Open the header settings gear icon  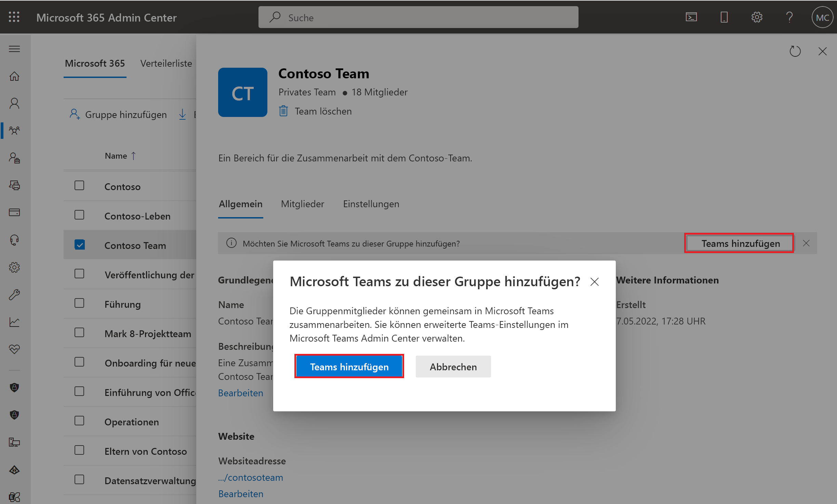(x=757, y=17)
